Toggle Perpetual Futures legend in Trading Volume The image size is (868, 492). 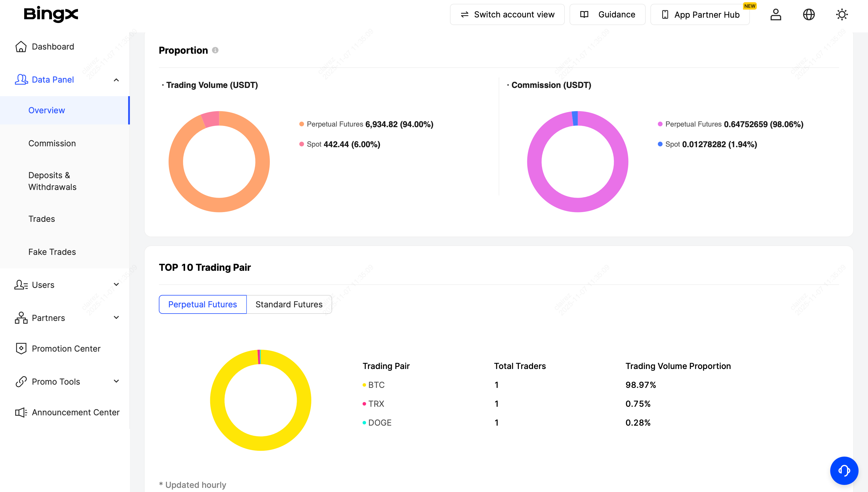[x=335, y=124]
